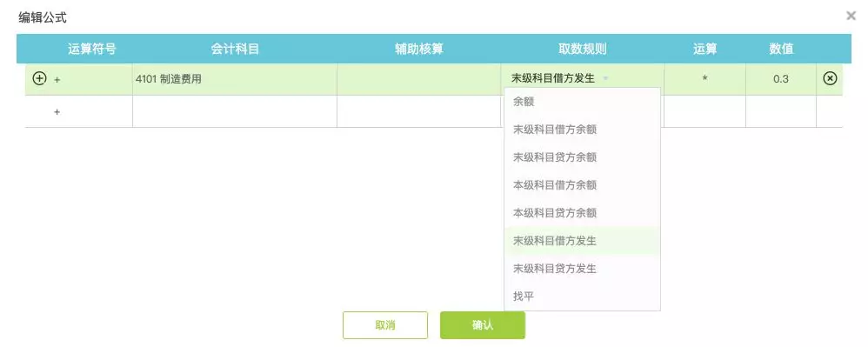Open the first row plus sign operator
Screen dimensions: 868x347
[x=57, y=80]
